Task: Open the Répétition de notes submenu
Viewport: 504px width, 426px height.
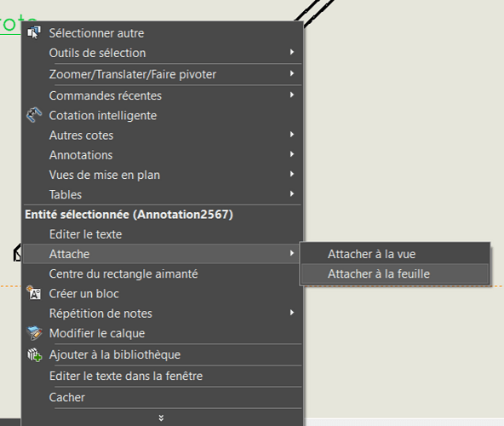Action: tap(162, 314)
